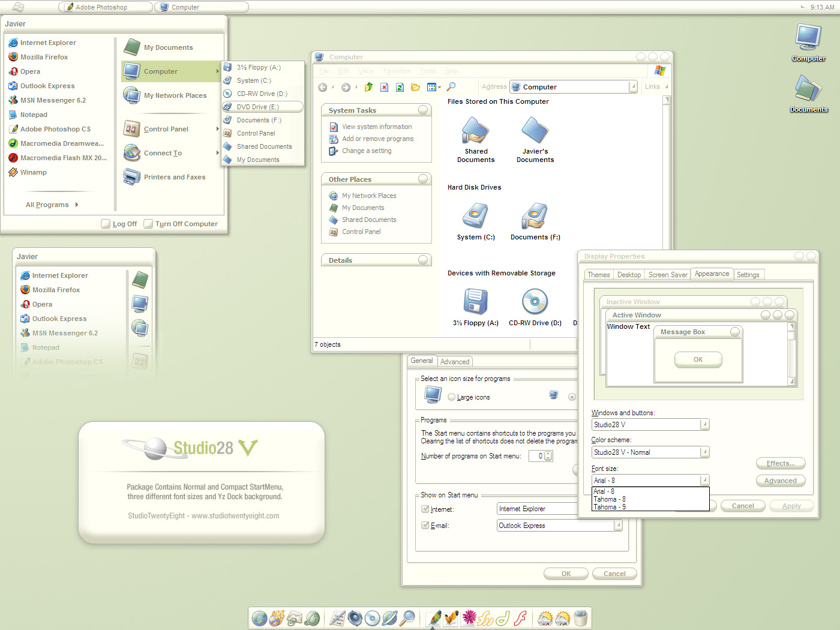Switch to the Themes tab
This screenshot has height=630, width=840.
pyautogui.click(x=598, y=275)
